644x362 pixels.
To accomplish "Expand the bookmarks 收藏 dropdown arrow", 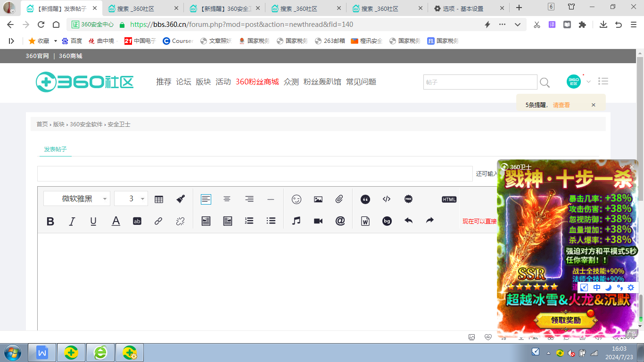I will click(55, 41).
